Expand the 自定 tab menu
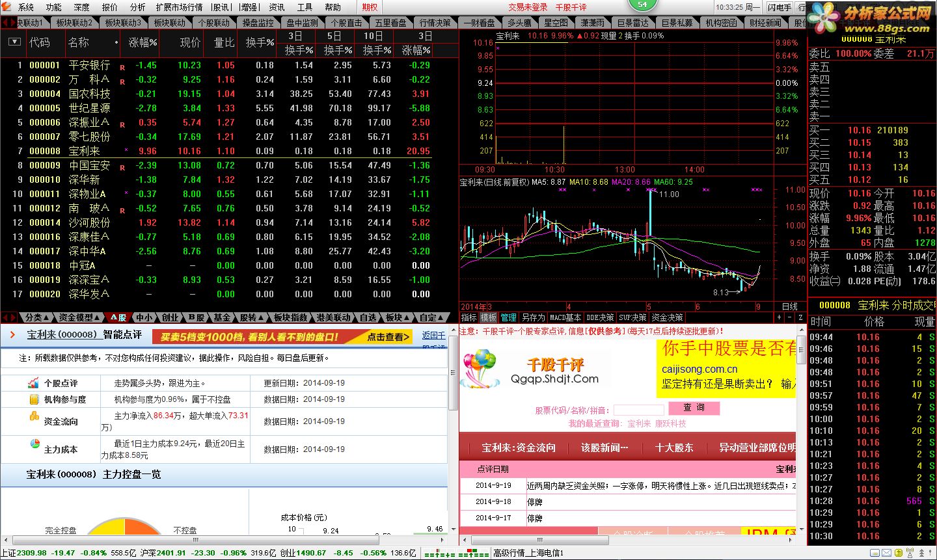This screenshot has height=560, width=937. coord(431,317)
